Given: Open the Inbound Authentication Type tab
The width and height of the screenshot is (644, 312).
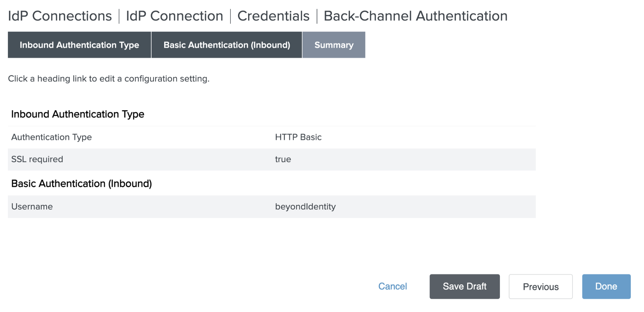Looking at the screenshot, I should tap(79, 45).
